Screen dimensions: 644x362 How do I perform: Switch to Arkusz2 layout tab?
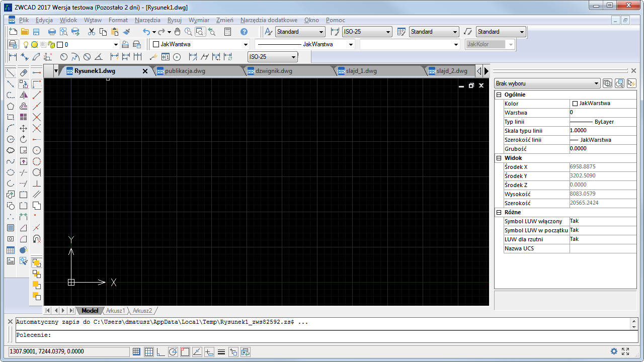(142, 311)
